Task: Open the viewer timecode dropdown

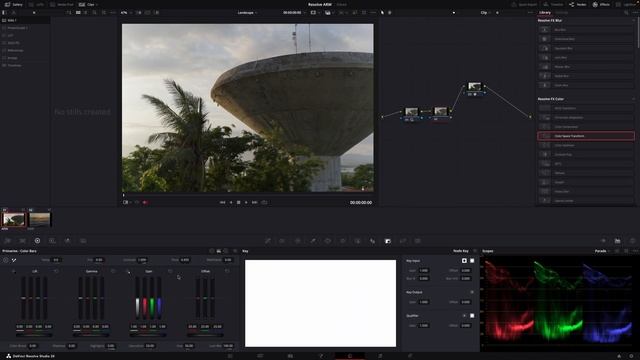Action: (295, 13)
